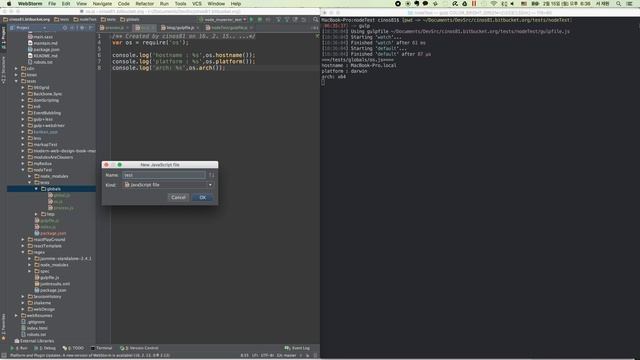This screenshot has height=360, width=640.
Task: Expand the node_modules folder under nodeTest
Action: tap(30, 176)
